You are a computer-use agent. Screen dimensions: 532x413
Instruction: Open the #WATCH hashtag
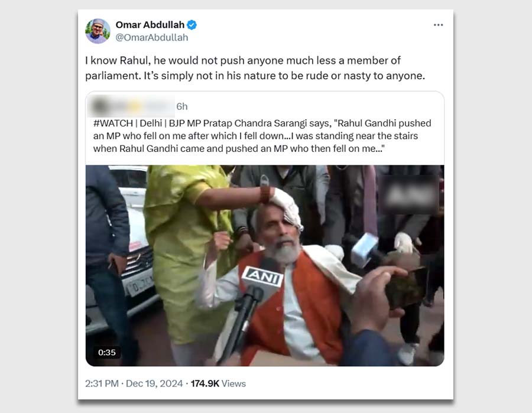click(113, 123)
